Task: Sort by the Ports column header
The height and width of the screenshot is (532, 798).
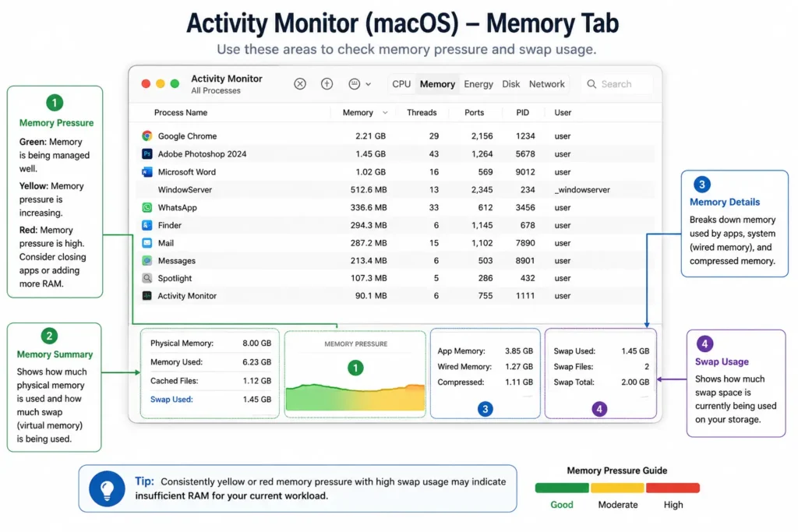Action: (474, 112)
